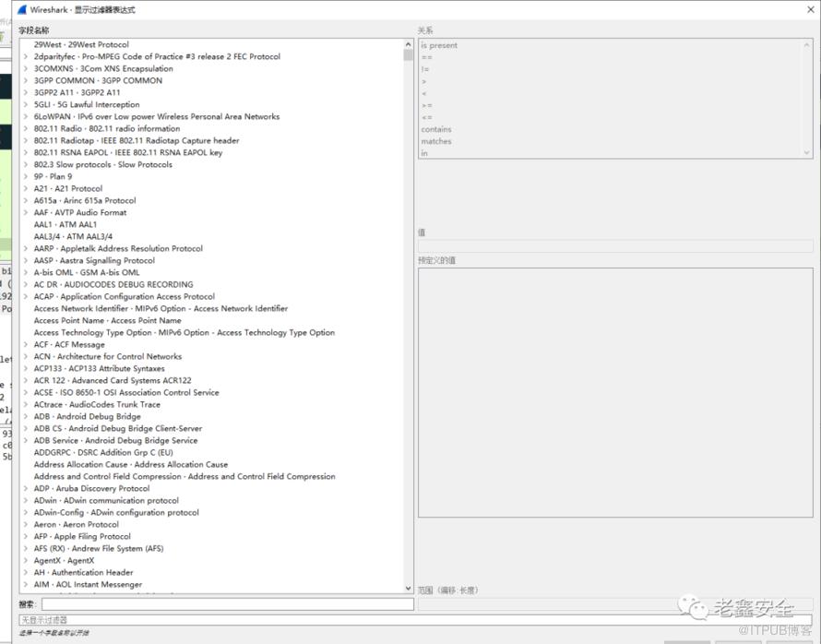Expand the AH Authentication Header node
The width and height of the screenshot is (821, 644).
click(x=25, y=573)
